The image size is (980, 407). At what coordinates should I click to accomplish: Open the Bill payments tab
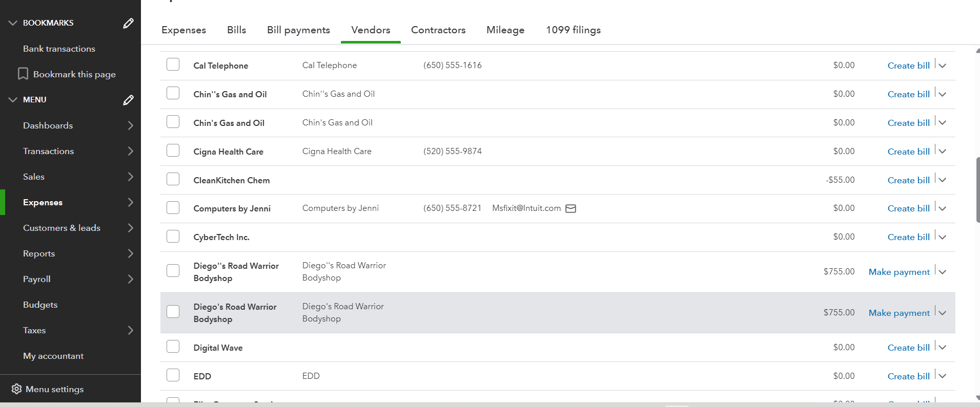pyautogui.click(x=298, y=30)
